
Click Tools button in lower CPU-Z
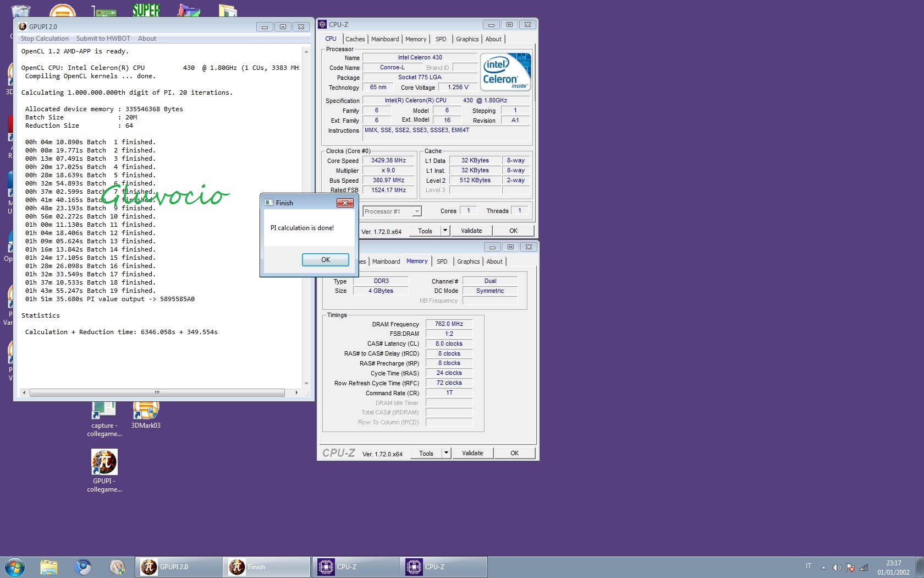pos(426,454)
